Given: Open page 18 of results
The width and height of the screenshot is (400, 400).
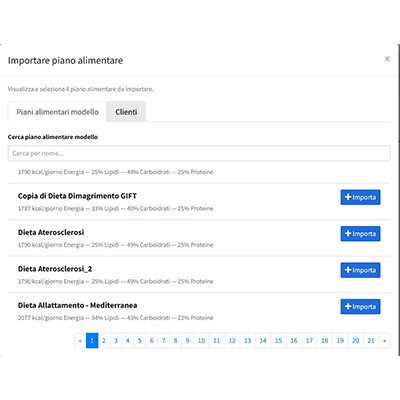Looking at the screenshot, I should tap(325, 341).
